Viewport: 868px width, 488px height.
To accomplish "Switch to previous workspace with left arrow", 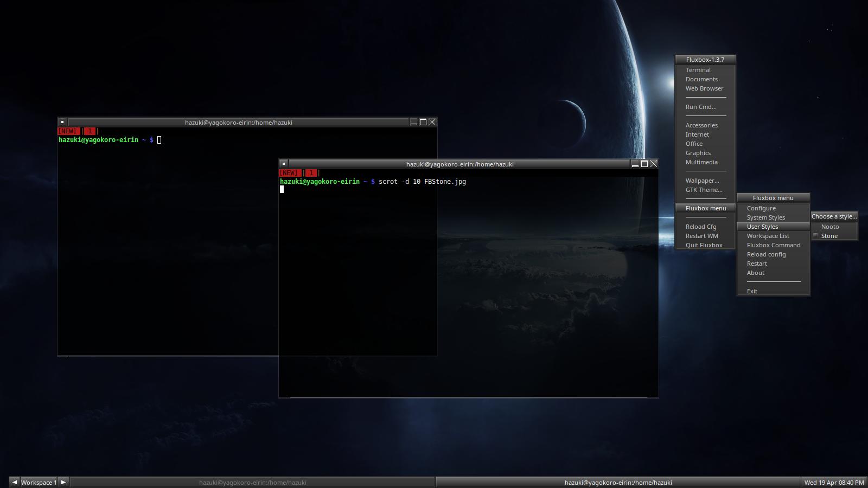I will 15,482.
